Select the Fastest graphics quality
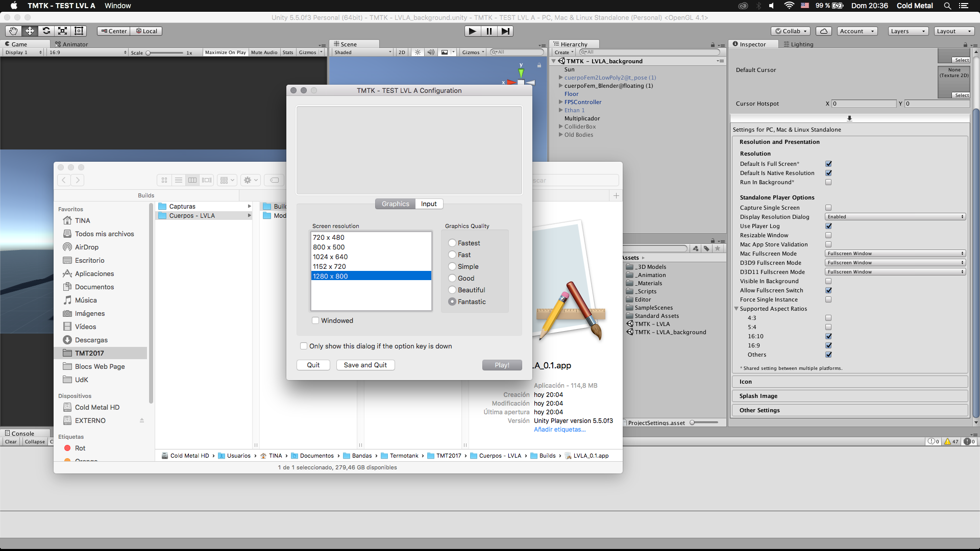 [x=452, y=243]
